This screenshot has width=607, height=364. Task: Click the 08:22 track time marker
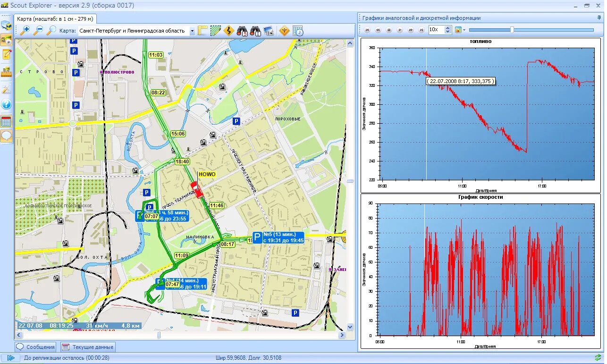tap(158, 93)
